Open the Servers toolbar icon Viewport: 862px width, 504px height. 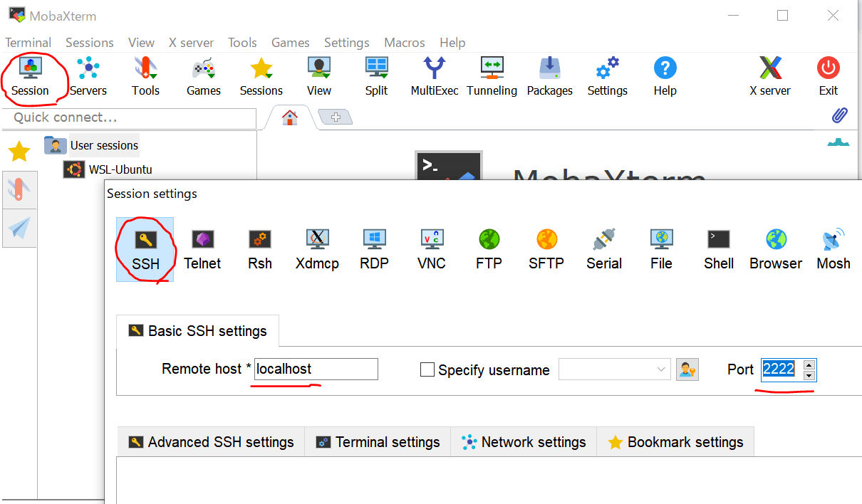click(x=88, y=77)
